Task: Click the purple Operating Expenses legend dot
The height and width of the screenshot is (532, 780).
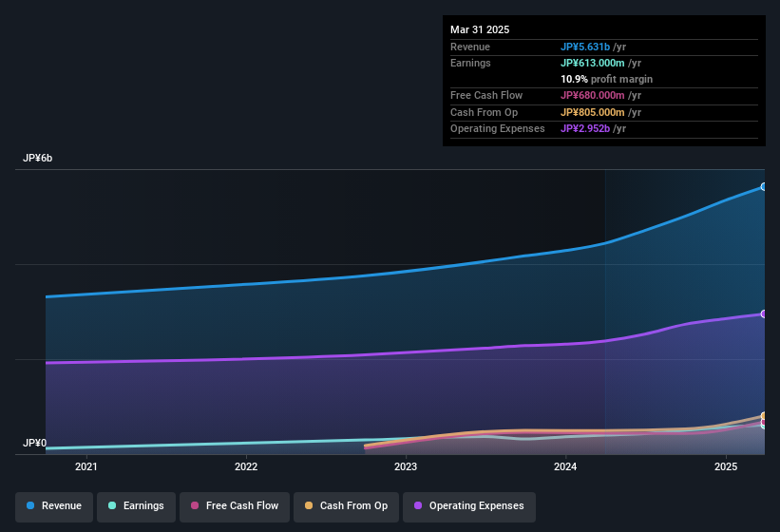Action: click(418, 505)
